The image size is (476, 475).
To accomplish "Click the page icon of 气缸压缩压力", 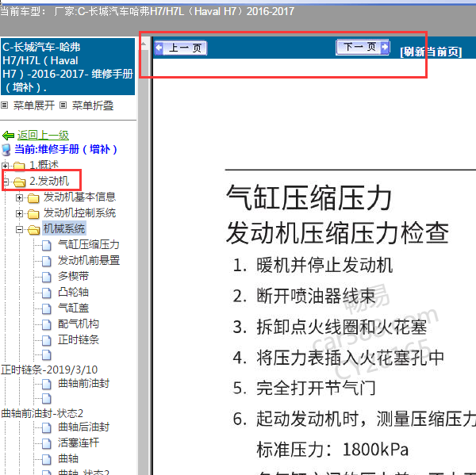I will coord(47,245).
